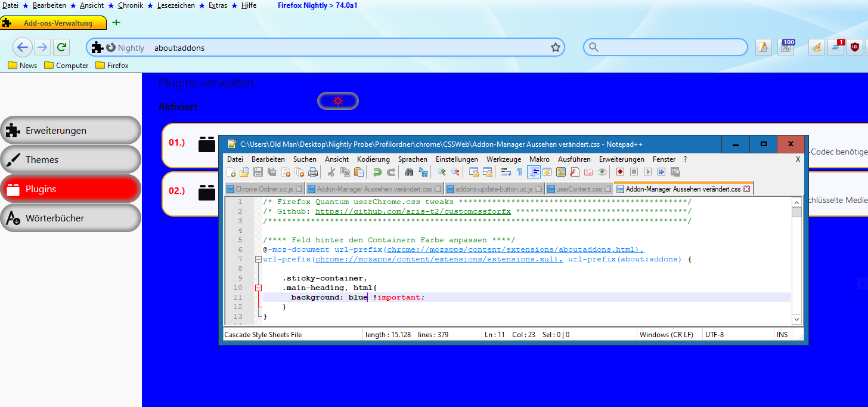Image resolution: width=868 pixels, height=407 pixels.
Task: Click the editor's vertical scrollbar up arrow
Action: 796,202
